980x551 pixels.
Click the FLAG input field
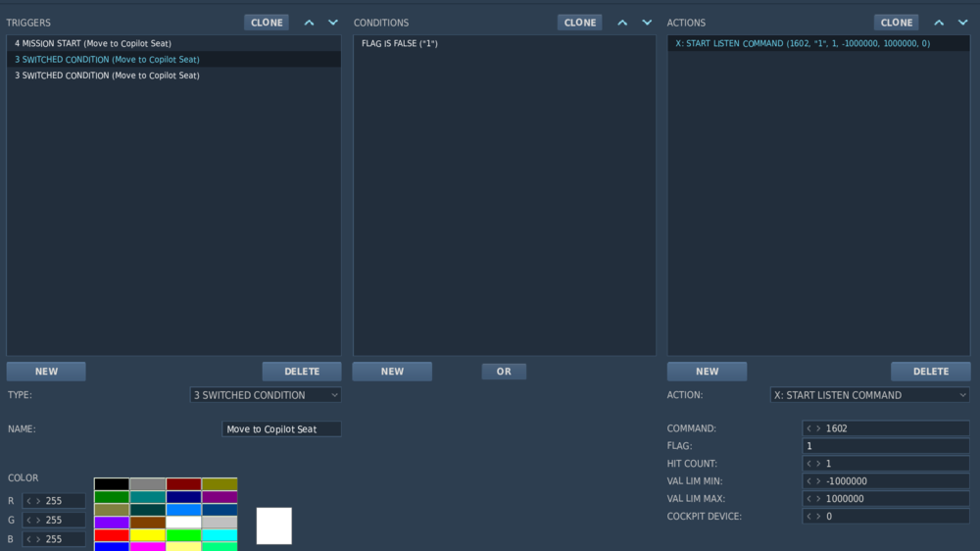(x=886, y=446)
